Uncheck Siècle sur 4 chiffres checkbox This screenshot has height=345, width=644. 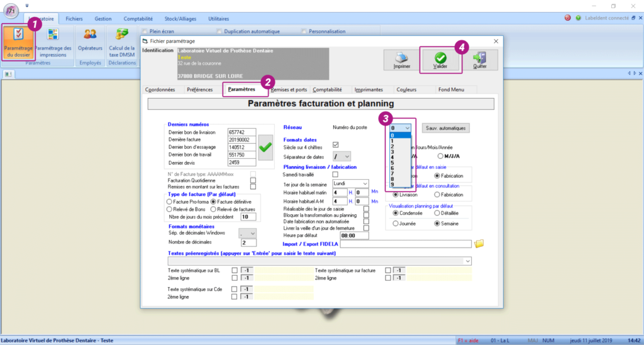coord(335,145)
